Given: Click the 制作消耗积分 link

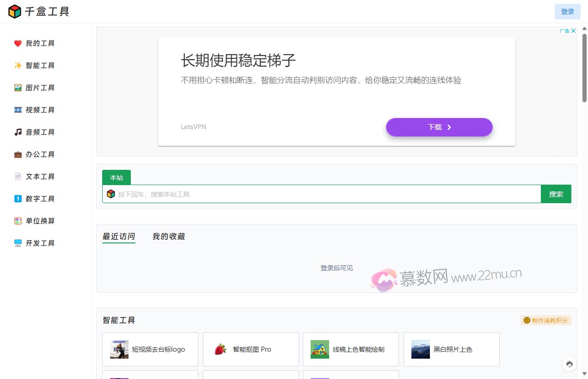Looking at the screenshot, I should (546, 320).
